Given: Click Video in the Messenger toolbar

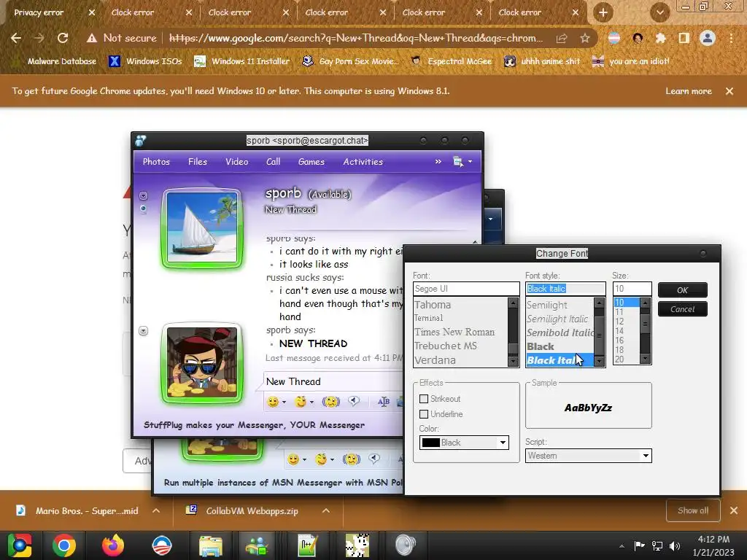Looking at the screenshot, I should pyautogui.click(x=237, y=162).
